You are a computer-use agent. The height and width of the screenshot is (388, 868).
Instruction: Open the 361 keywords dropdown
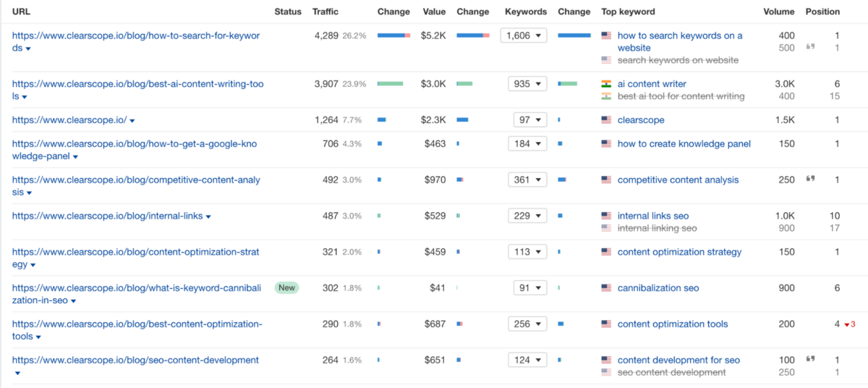pos(527,180)
